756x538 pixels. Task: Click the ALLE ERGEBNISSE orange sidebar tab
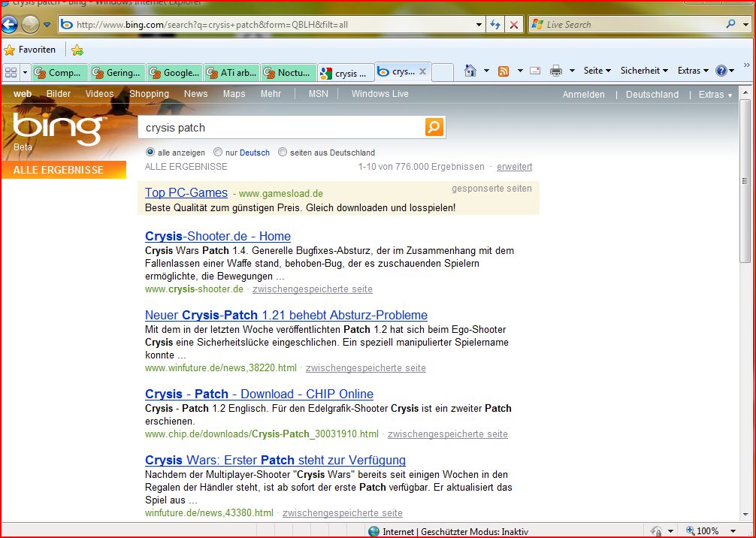64,170
